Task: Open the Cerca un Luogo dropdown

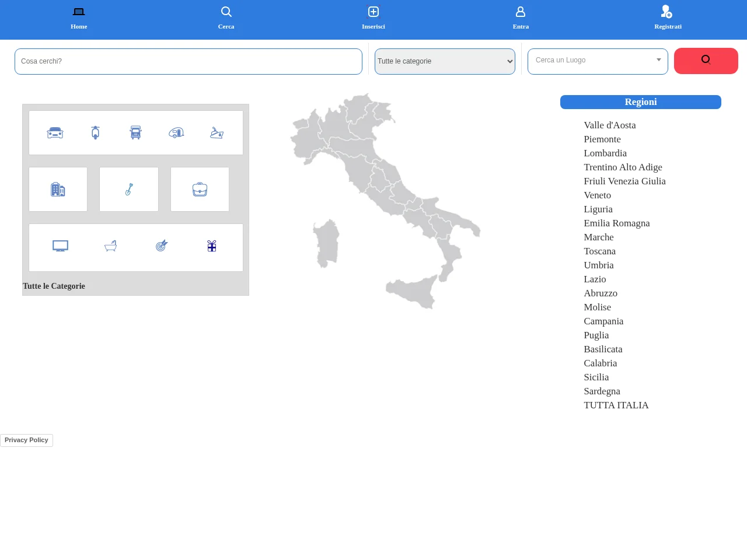Action: pyautogui.click(x=598, y=61)
